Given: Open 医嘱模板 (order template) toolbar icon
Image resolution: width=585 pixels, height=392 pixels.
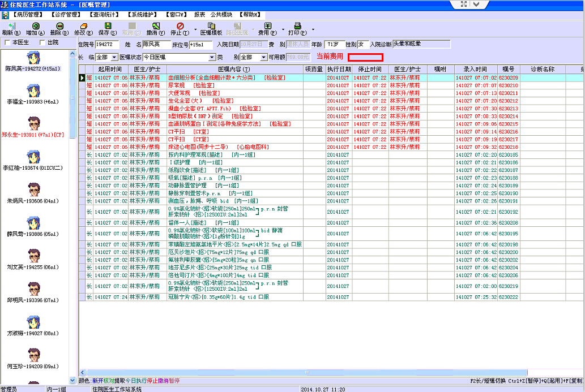Looking at the screenshot, I should (211, 25).
